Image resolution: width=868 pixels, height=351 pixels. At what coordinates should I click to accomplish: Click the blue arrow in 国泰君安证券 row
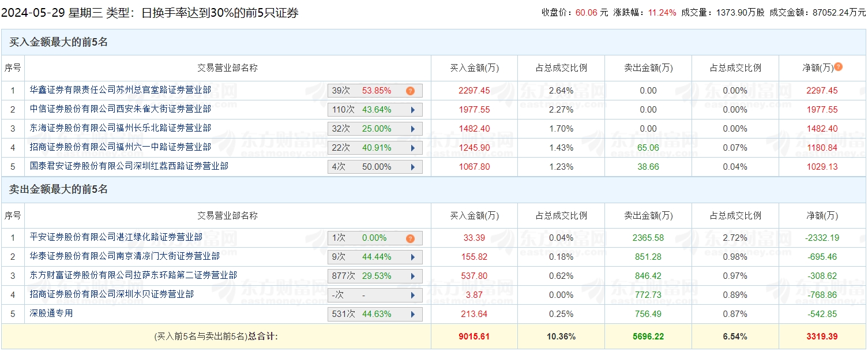pyautogui.click(x=412, y=167)
